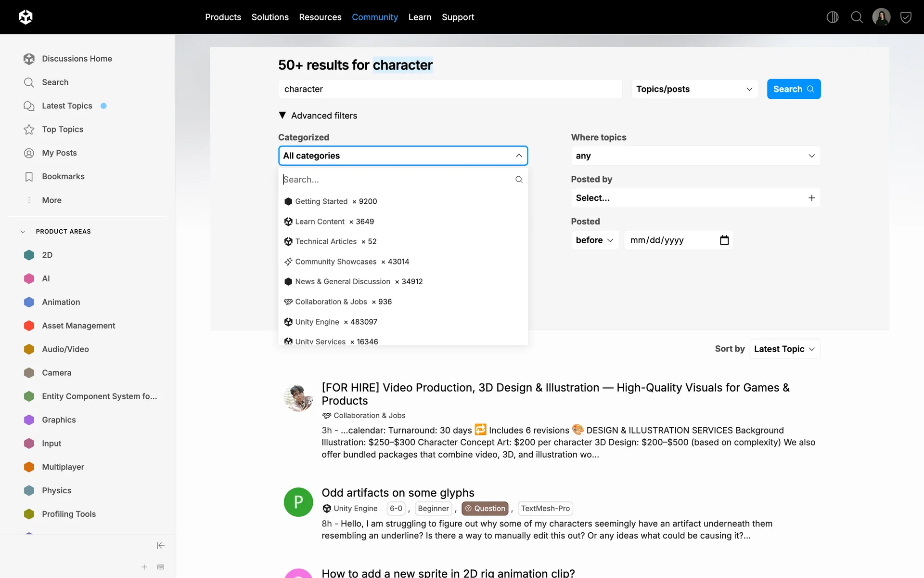Open the Community menu item

click(x=374, y=17)
